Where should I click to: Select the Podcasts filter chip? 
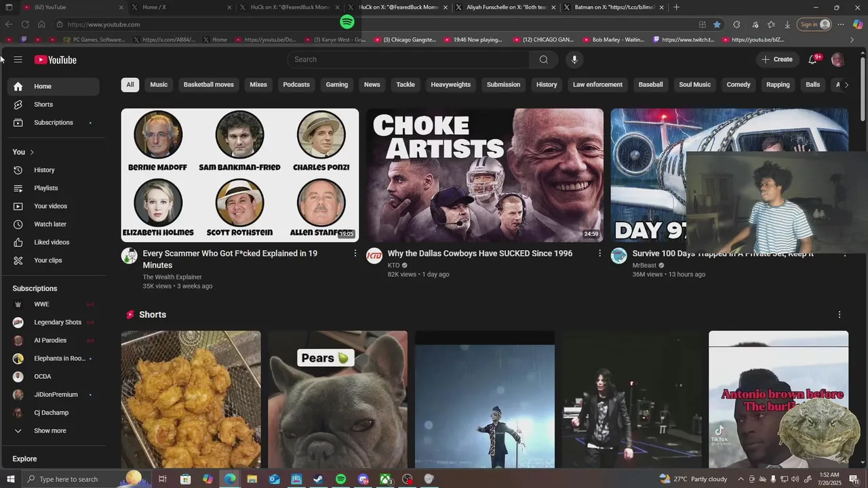point(296,85)
